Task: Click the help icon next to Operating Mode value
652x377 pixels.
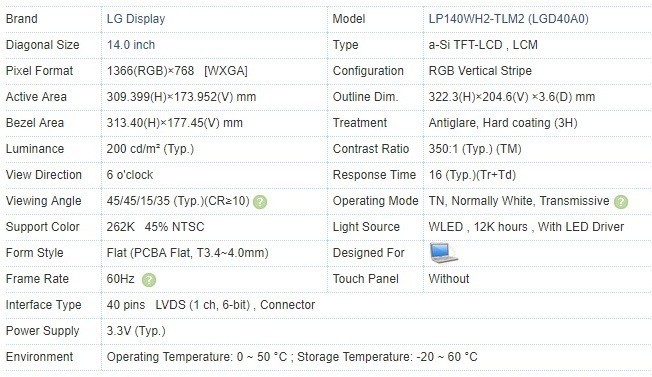Action: [620, 202]
